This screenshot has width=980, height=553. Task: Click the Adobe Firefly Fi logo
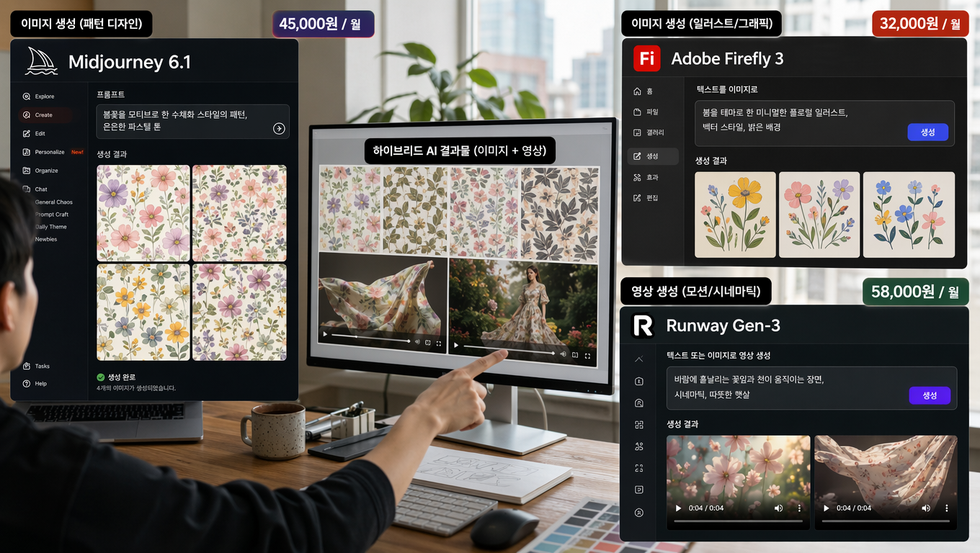pyautogui.click(x=647, y=58)
